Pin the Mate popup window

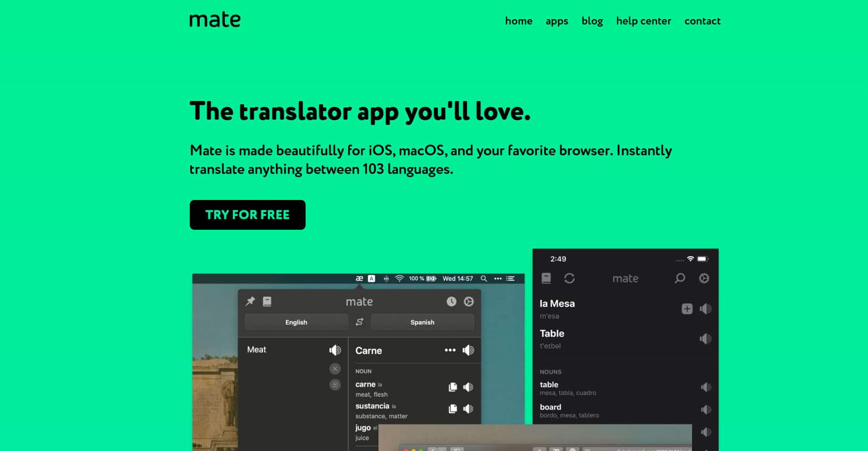point(250,302)
